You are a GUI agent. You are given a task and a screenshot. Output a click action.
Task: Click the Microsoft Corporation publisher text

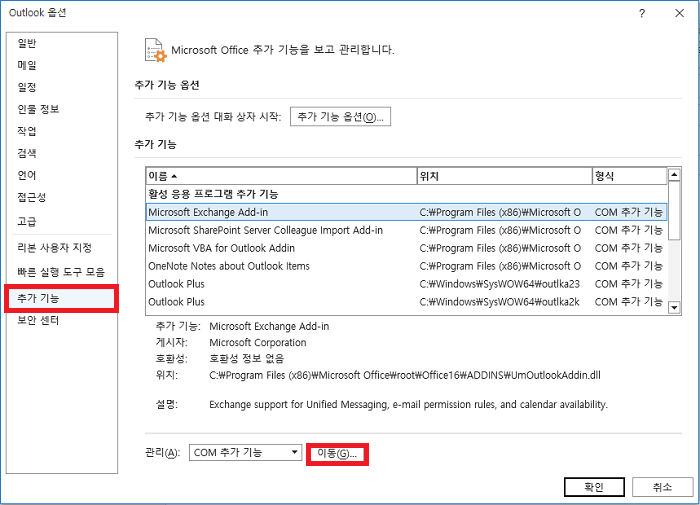tap(258, 342)
